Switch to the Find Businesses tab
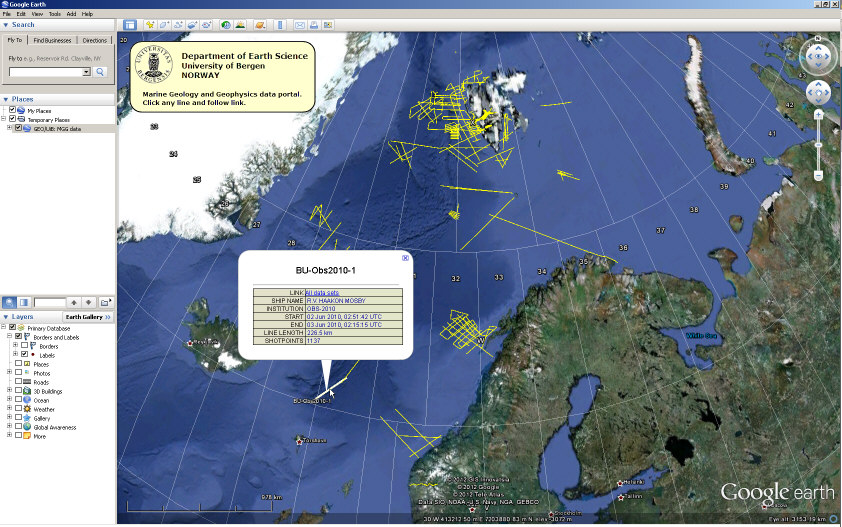842x527 pixels. (52, 40)
